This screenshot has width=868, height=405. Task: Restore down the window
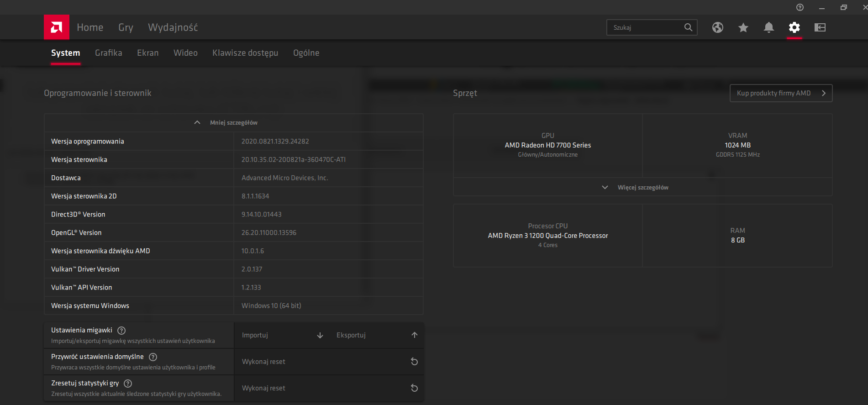[x=844, y=7]
